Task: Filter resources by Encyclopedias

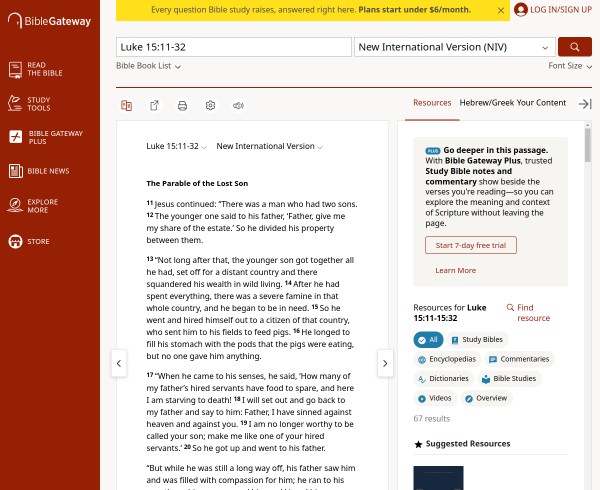Action: click(447, 359)
